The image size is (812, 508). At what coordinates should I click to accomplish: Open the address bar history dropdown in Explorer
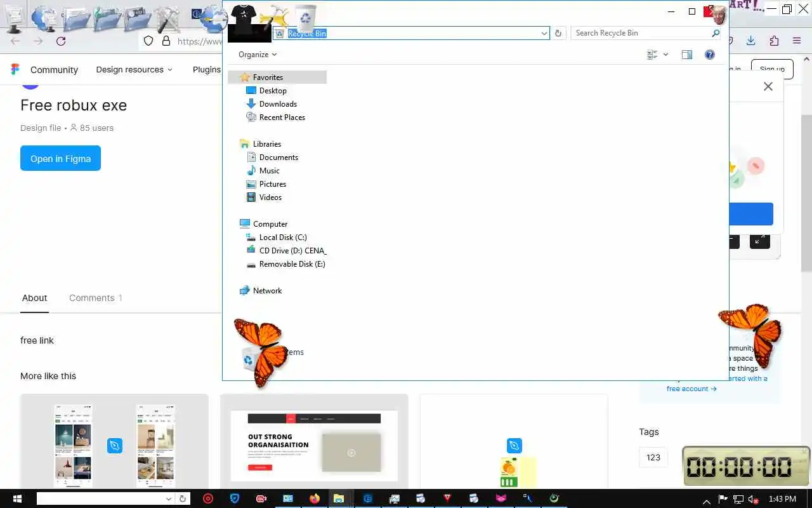(544, 33)
